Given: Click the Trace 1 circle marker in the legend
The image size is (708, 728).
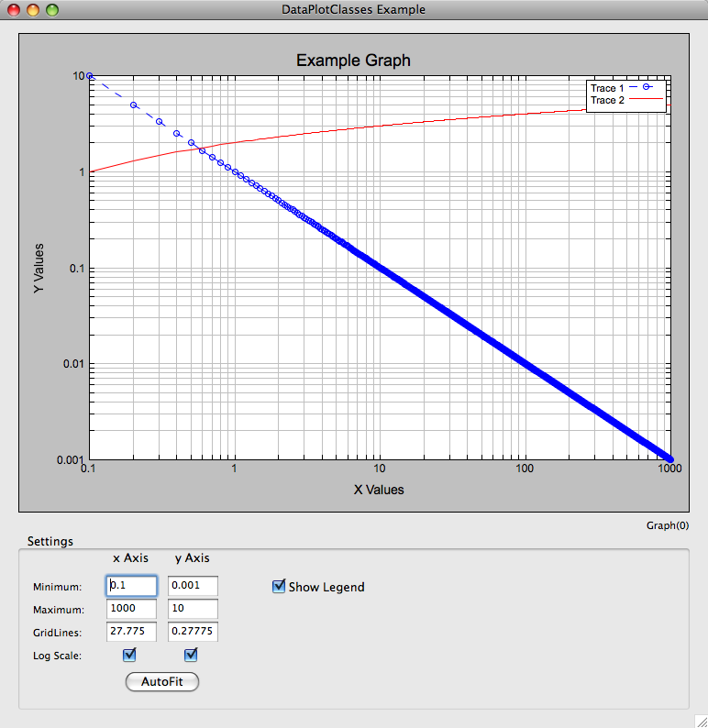Looking at the screenshot, I should tap(646, 88).
